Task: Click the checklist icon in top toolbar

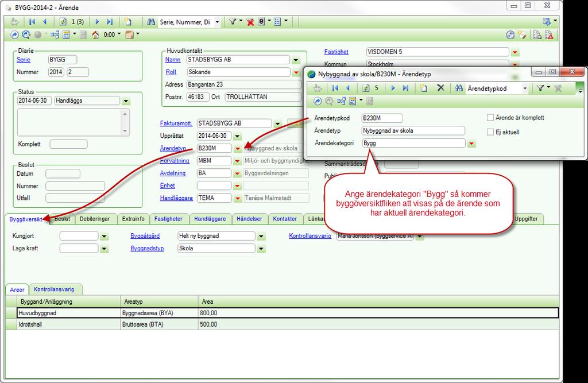Action: [x=277, y=22]
